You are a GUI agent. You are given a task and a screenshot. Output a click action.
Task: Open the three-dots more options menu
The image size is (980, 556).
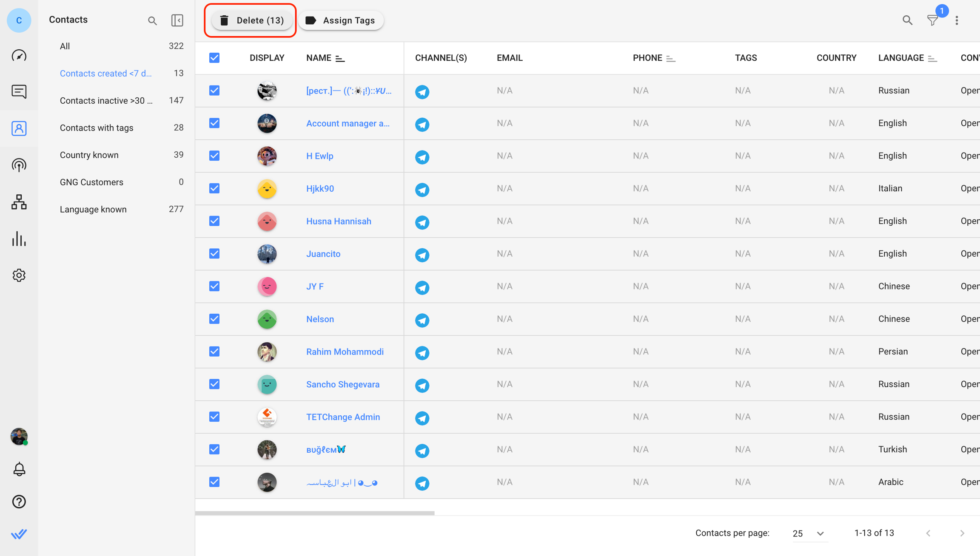click(957, 20)
